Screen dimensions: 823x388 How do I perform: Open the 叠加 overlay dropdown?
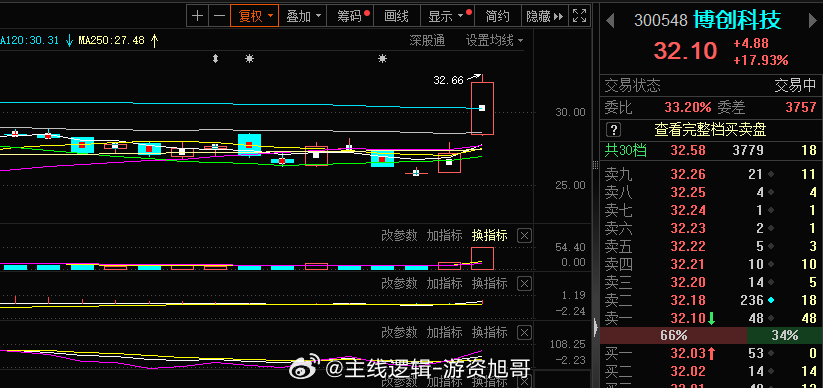303,16
